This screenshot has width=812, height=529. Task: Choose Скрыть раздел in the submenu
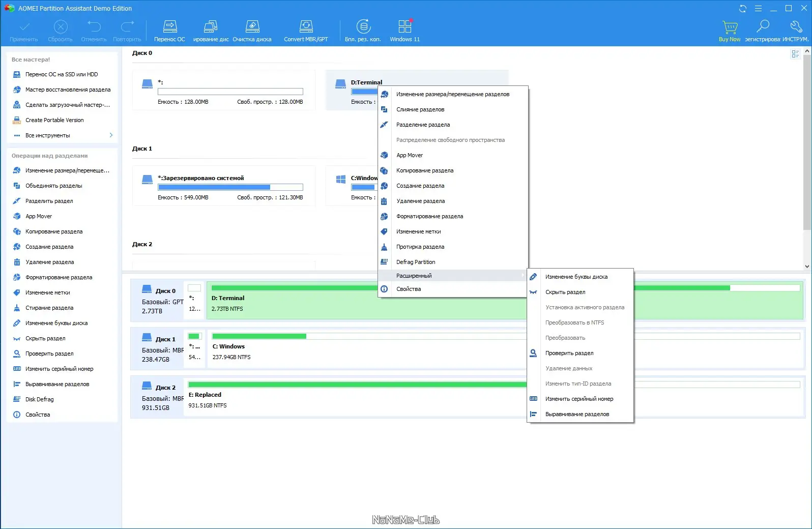coord(580,292)
